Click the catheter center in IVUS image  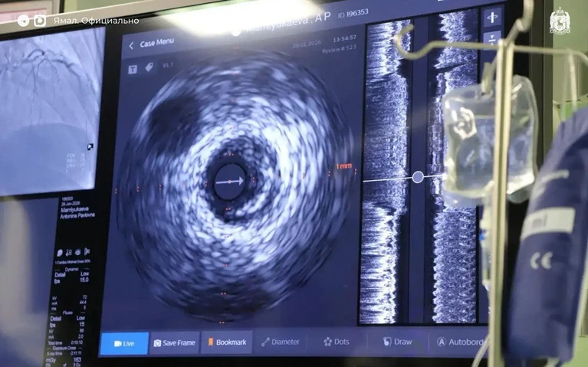[x=228, y=182]
